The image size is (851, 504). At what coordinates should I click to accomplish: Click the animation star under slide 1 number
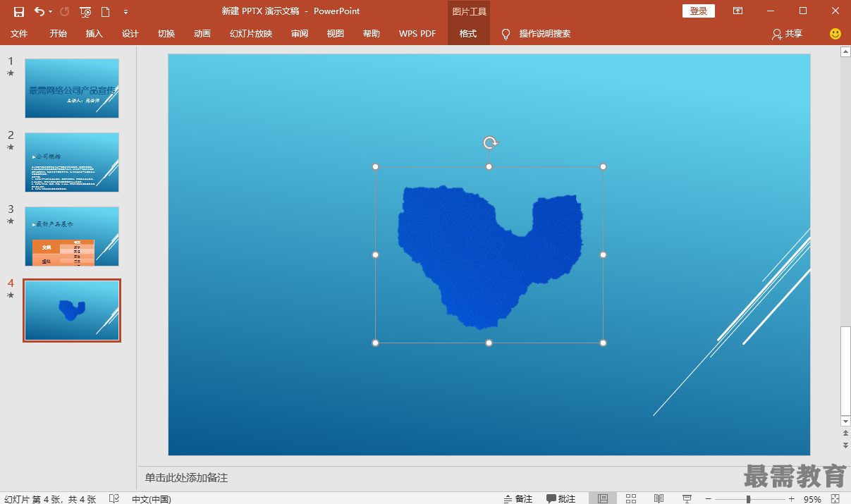point(11,73)
